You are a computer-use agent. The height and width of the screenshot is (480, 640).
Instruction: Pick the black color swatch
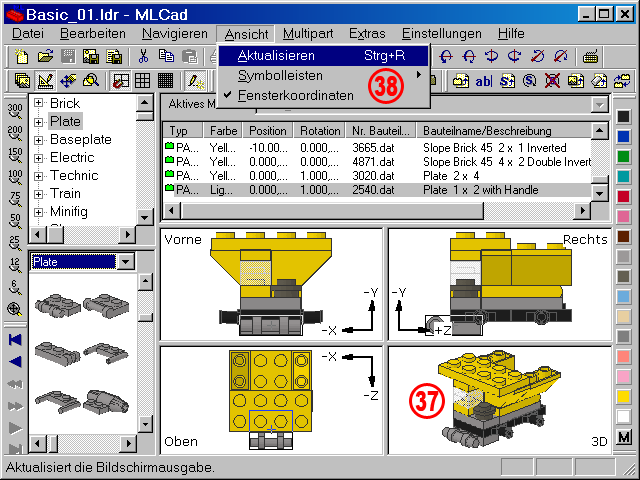tap(623, 117)
